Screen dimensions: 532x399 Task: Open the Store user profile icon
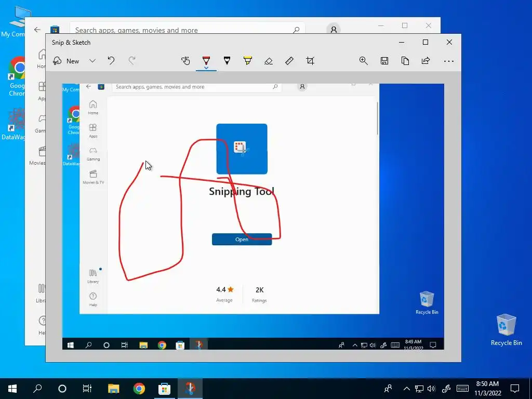[334, 29]
